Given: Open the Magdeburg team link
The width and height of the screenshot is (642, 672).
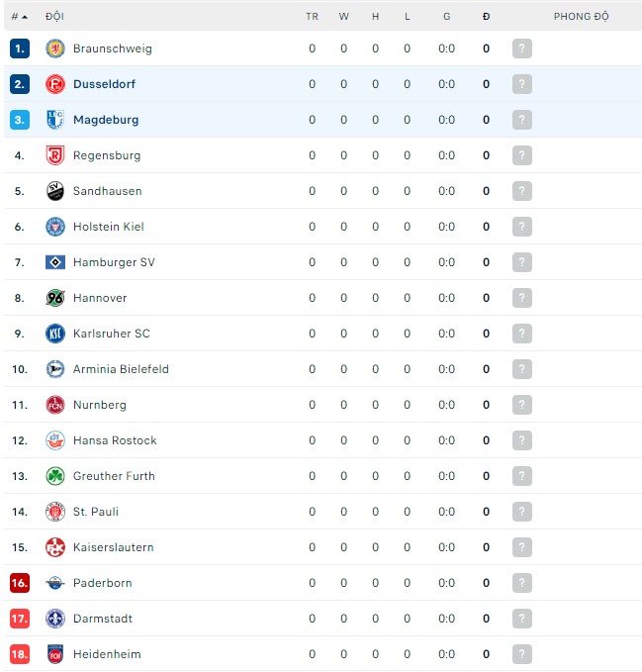Looking at the screenshot, I should coord(106,120).
